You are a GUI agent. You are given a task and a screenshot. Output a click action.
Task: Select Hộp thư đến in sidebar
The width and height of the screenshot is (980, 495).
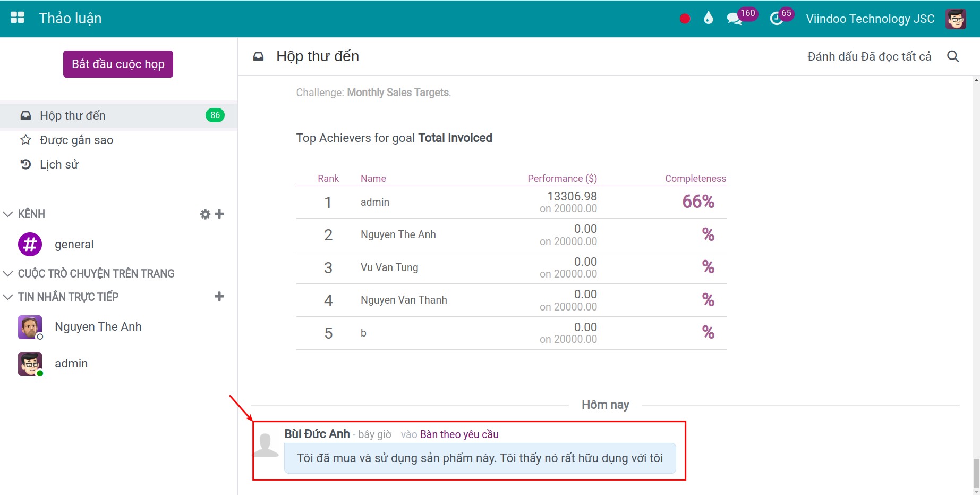coord(118,115)
